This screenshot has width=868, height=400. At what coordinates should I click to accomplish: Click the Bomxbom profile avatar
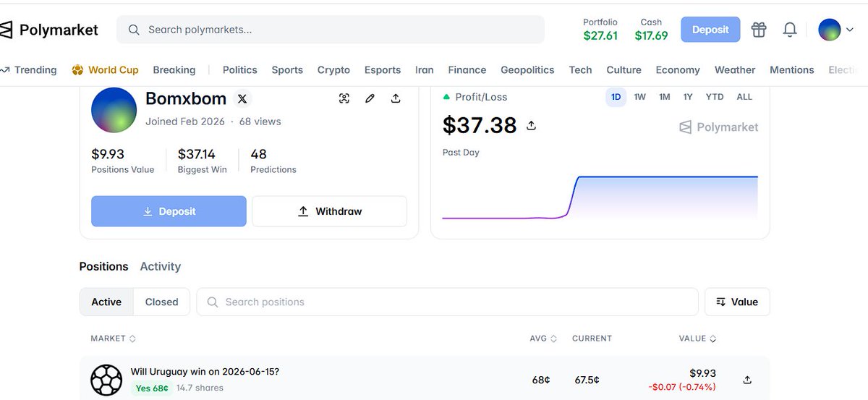click(114, 110)
